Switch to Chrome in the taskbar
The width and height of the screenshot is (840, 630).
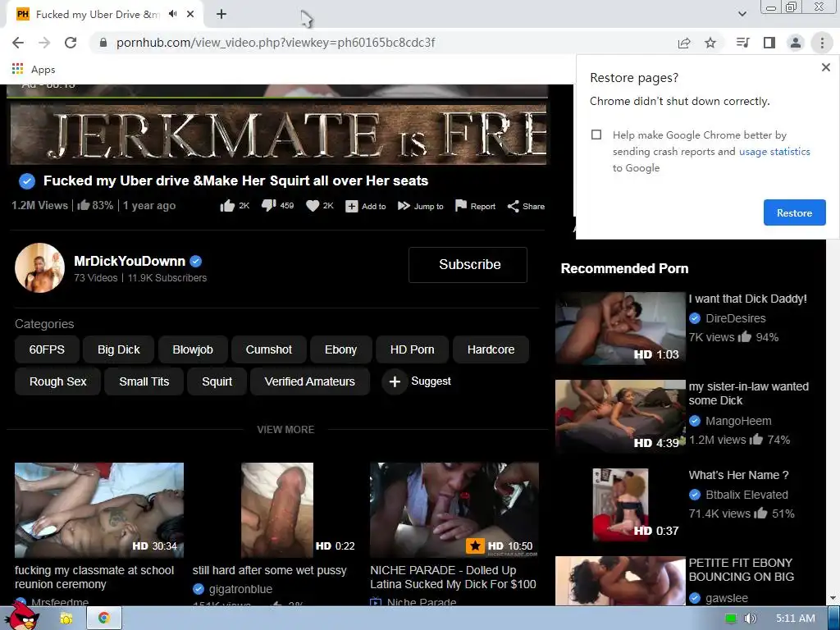[104, 619]
